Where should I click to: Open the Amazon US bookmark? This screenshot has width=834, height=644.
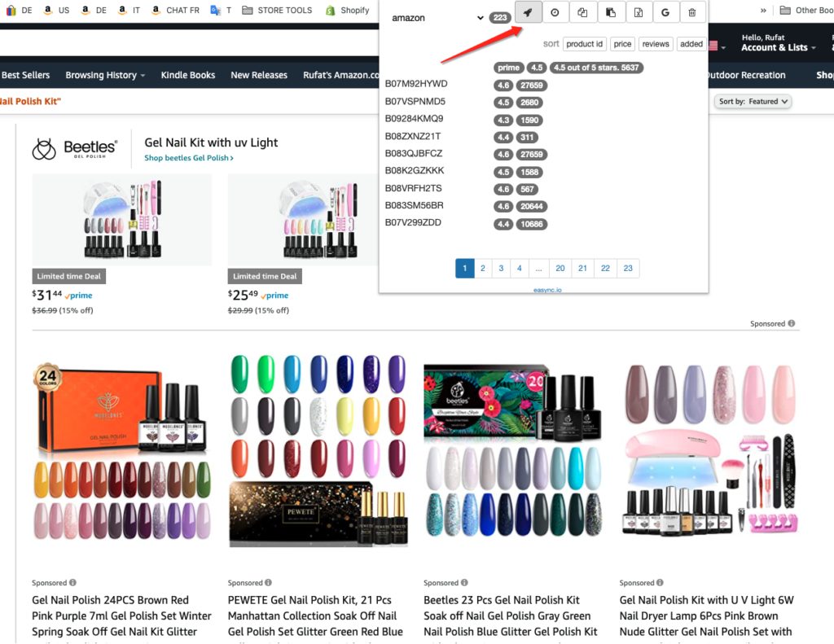(56, 10)
